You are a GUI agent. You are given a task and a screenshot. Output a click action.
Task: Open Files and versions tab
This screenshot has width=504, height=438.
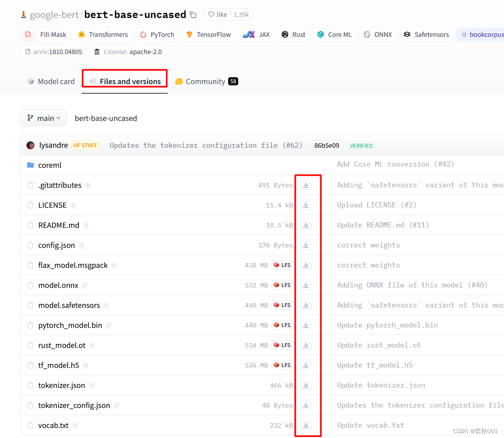click(125, 81)
